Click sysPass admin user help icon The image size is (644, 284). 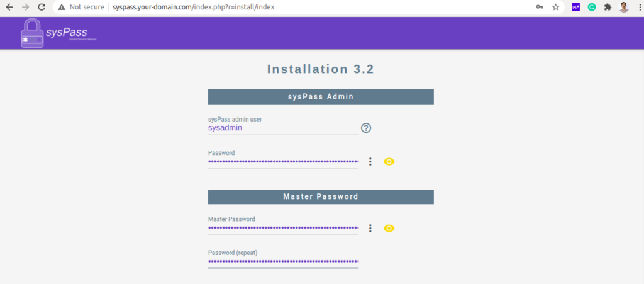[366, 128]
